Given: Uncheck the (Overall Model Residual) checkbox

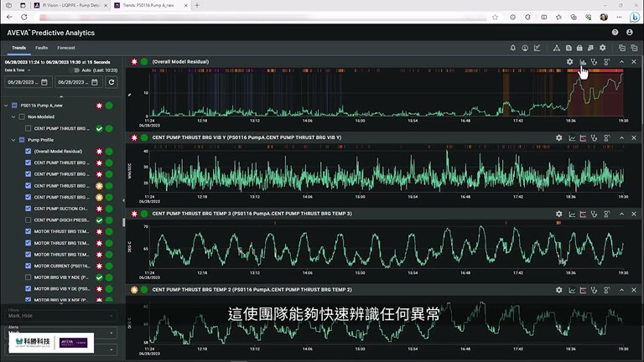Looking at the screenshot, I should (28, 151).
